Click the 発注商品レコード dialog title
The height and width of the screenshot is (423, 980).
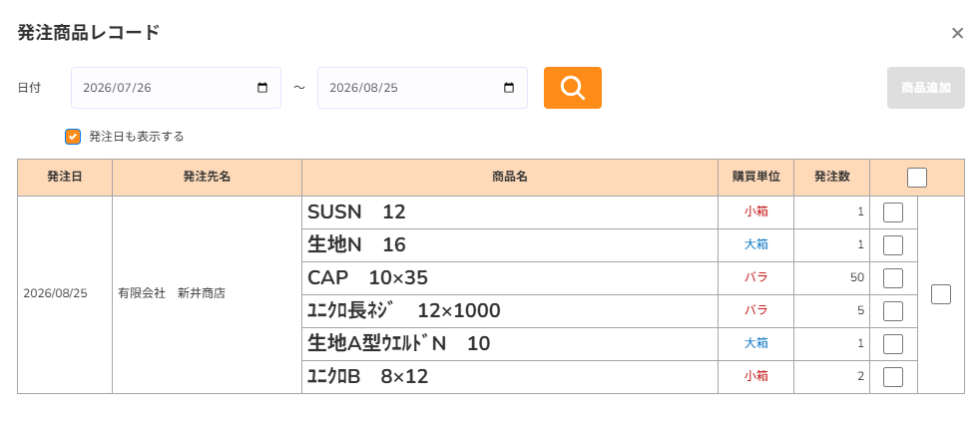click(89, 33)
